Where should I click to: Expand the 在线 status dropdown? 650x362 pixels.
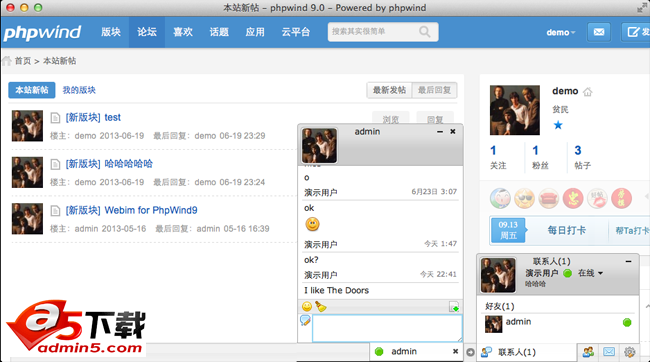(x=590, y=273)
